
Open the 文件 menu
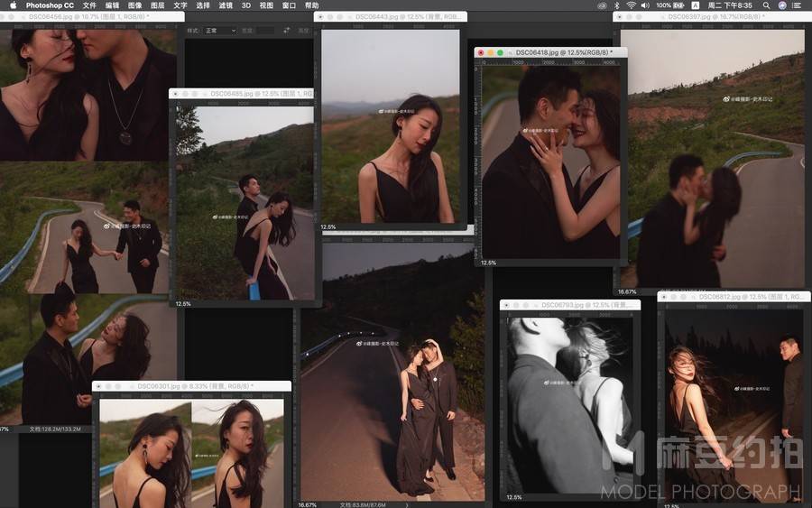pyautogui.click(x=89, y=5)
